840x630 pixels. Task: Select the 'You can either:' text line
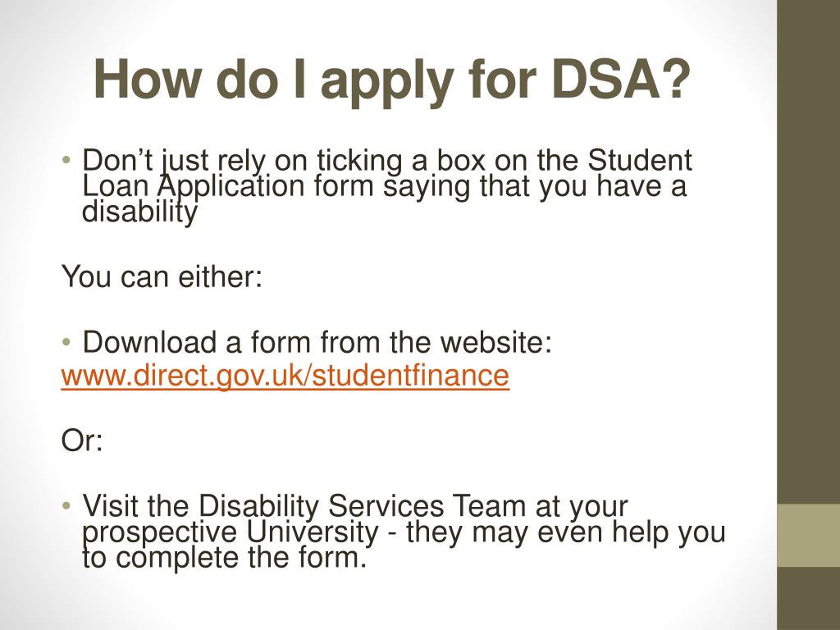coord(162,277)
